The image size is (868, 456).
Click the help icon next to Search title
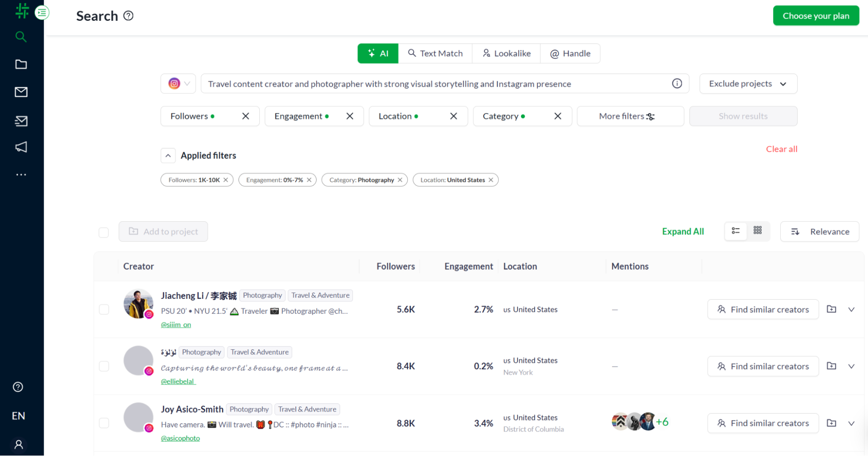[x=129, y=16]
